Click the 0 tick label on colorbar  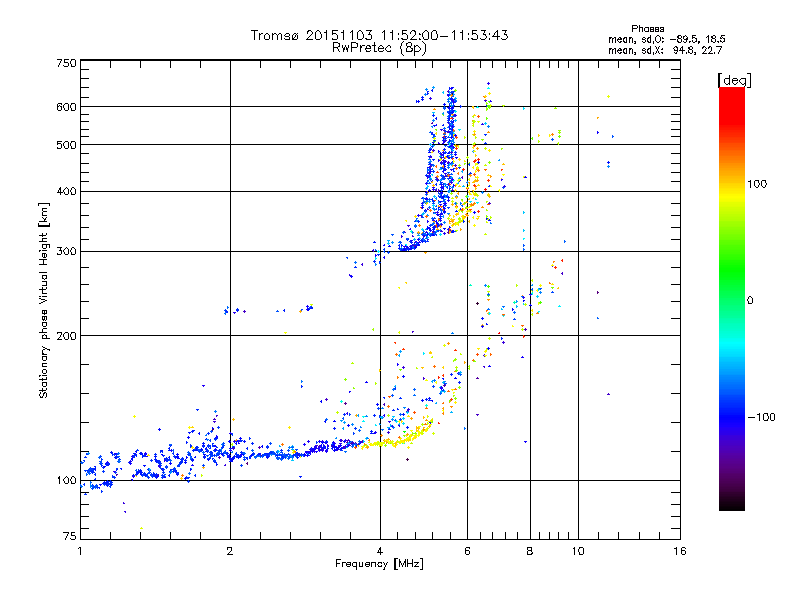[x=750, y=301]
